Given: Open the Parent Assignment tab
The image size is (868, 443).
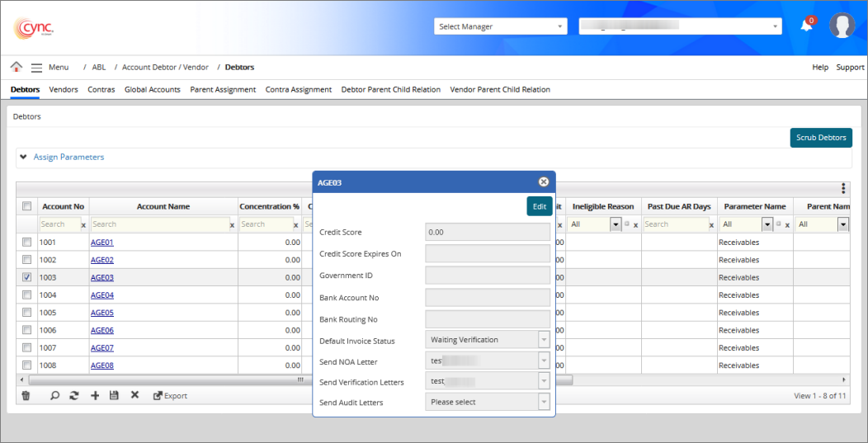Looking at the screenshot, I should [x=223, y=89].
